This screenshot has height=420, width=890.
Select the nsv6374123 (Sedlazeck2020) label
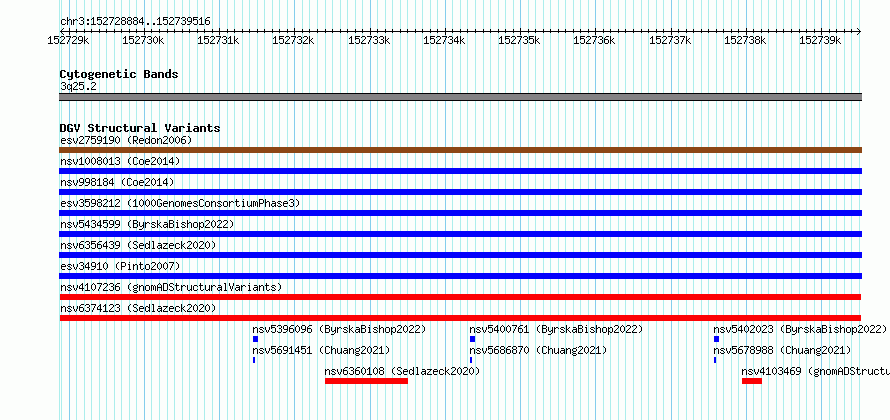(138, 308)
